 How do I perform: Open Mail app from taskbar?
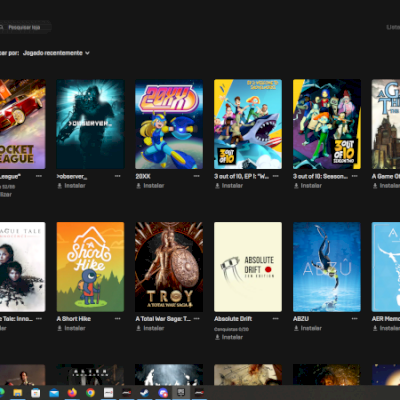(54, 393)
